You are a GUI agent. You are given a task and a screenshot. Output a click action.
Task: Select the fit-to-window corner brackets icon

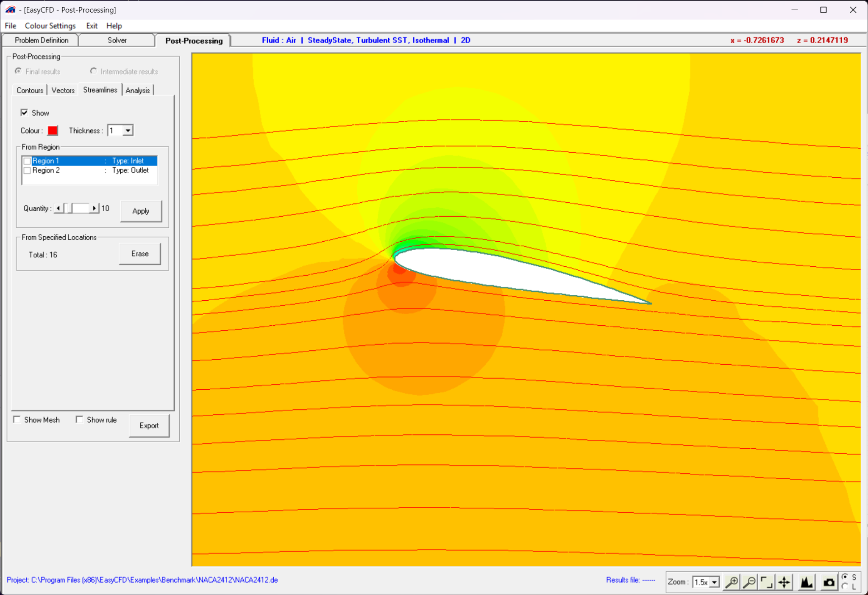766,582
